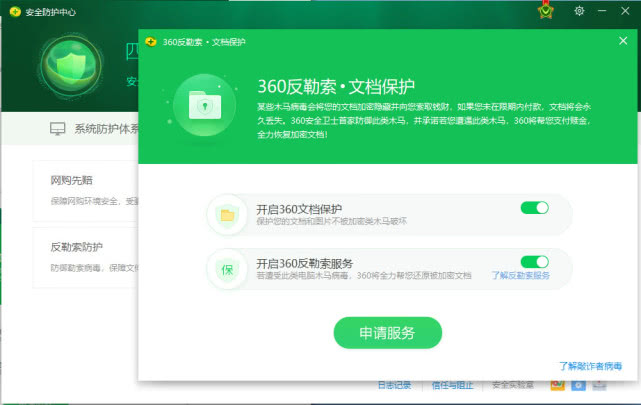This screenshot has height=405, width=641.
Task: Click the 360 logo beside 安全防护中心 title
Action: click(x=15, y=12)
